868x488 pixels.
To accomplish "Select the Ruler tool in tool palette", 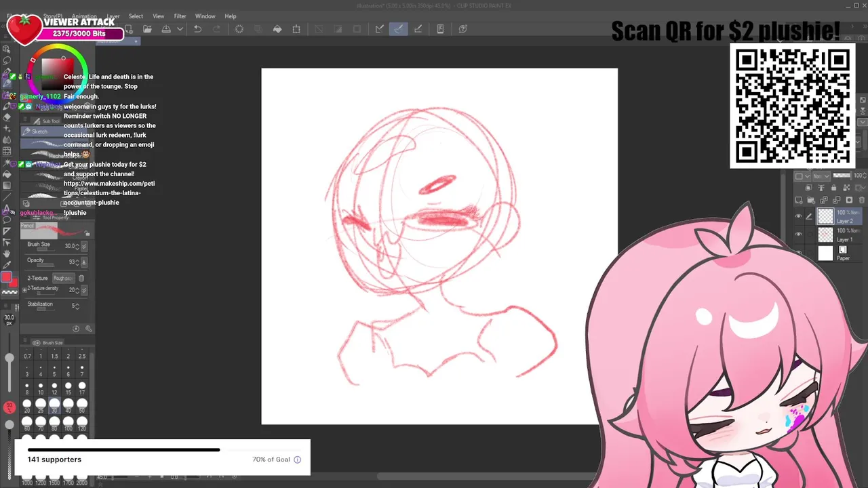I will (7, 231).
